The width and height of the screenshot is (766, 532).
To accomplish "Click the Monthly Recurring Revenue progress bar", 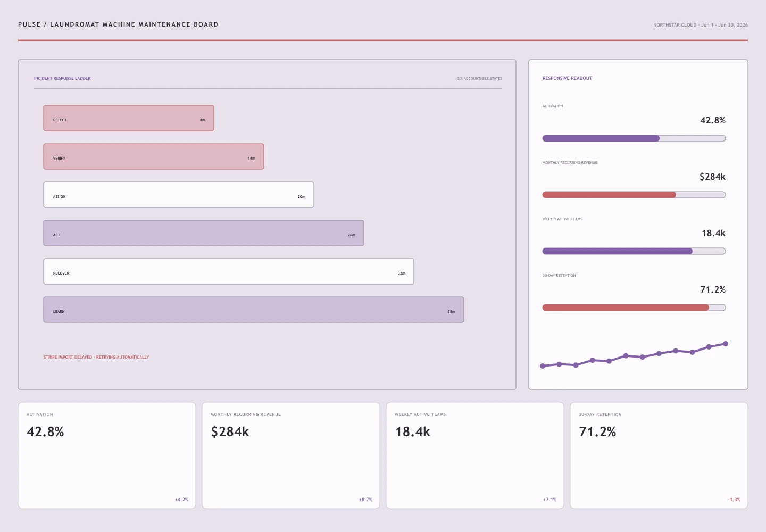I will tap(634, 195).
